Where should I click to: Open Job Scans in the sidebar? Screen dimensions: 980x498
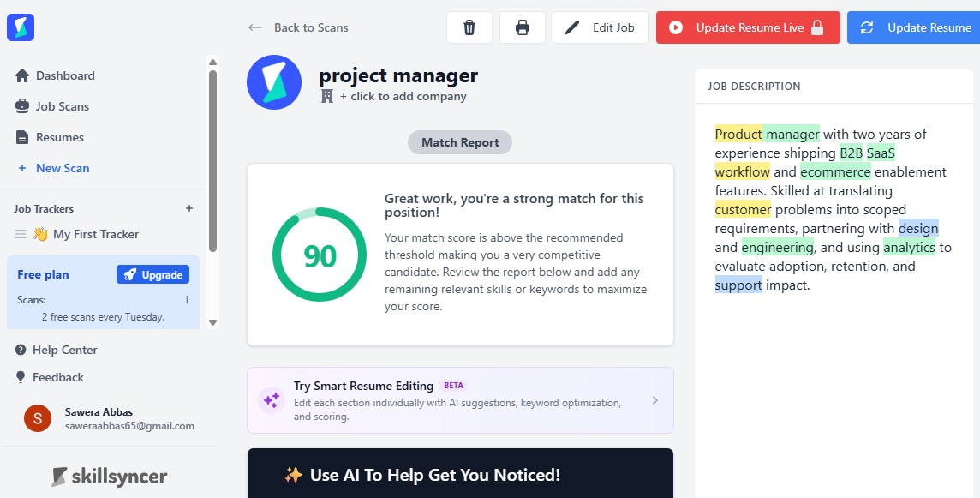52,106
